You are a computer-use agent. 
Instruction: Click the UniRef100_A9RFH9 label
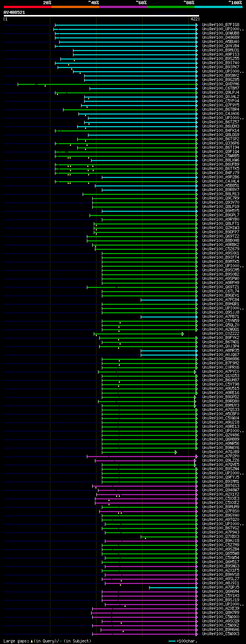221,283
